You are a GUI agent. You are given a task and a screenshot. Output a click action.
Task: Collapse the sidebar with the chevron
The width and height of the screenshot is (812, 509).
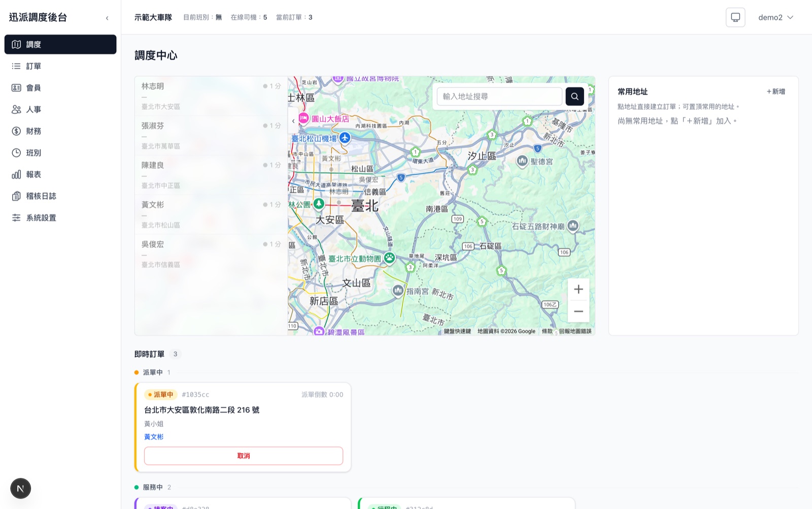107,18
